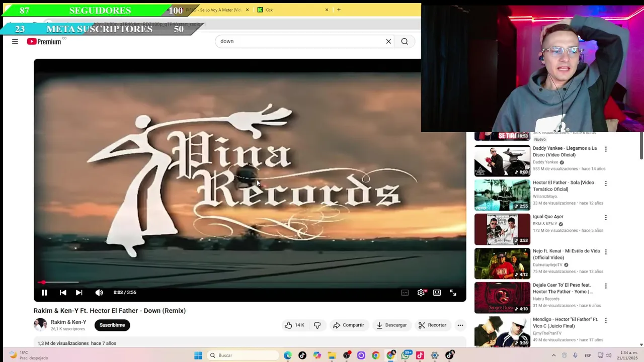Open Rakim & Ken-Y channel name link
The height and width of the screenshot is (362, 644).
(x=68, y=322)
